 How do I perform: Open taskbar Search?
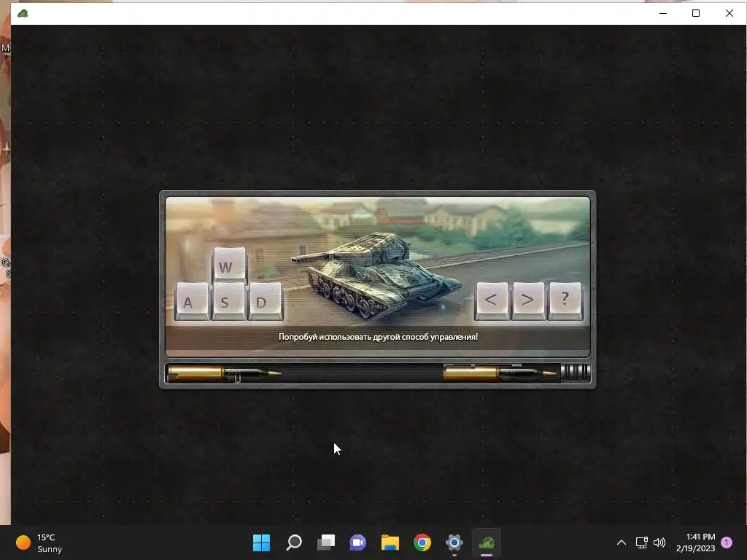[294, 542]
